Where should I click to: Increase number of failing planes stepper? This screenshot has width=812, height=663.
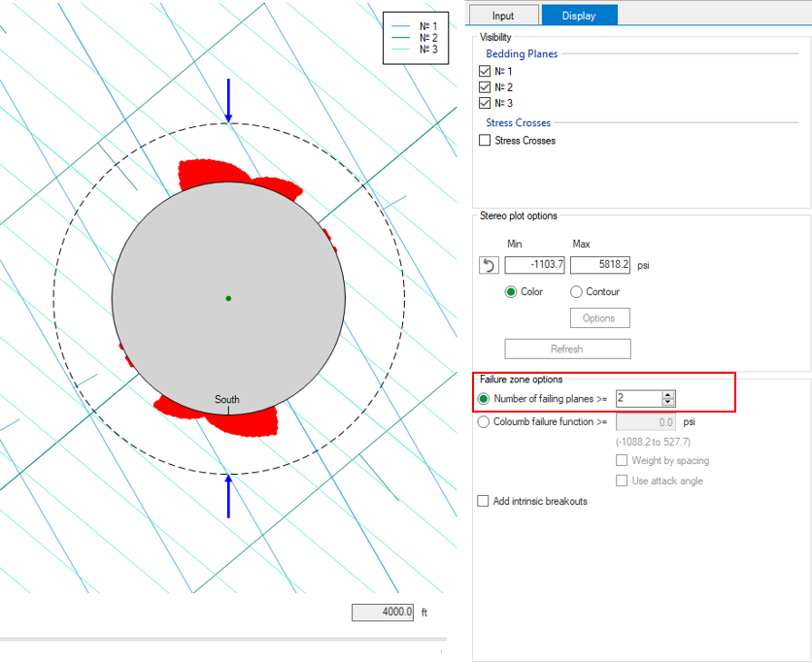(x=668, y=394)
